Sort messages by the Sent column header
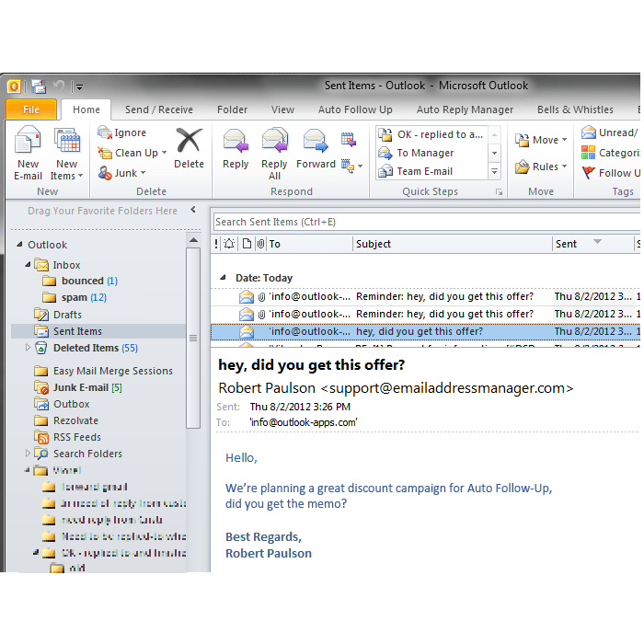The height and width of the screenshot is (644, 644). pyautogui.click(x=593, y=244)
